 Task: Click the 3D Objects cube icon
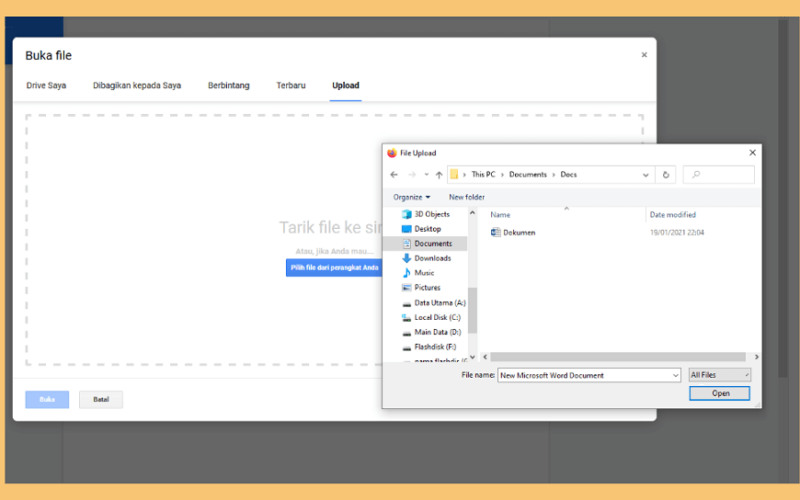pos(407,214)
